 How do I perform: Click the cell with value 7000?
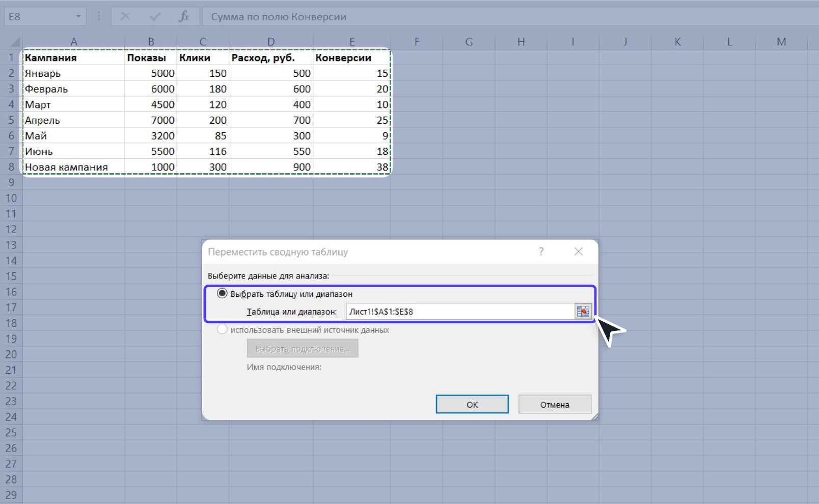point(151,120)
